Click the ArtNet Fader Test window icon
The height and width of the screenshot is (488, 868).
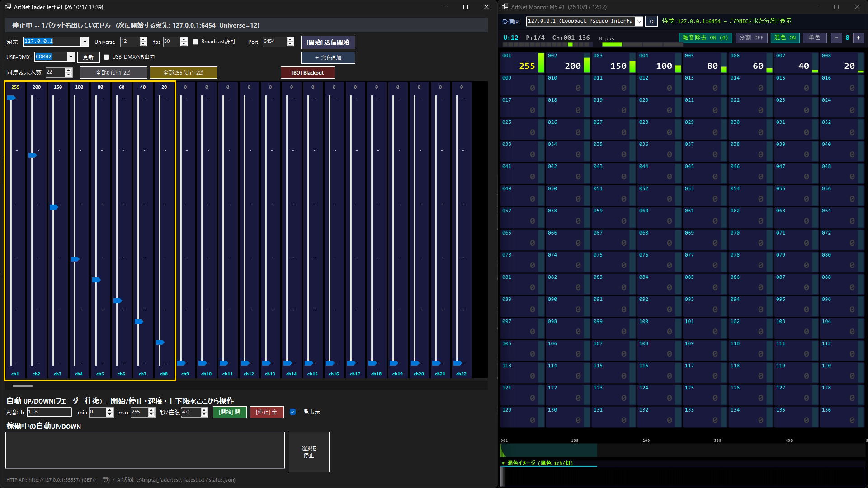[8, 7]
